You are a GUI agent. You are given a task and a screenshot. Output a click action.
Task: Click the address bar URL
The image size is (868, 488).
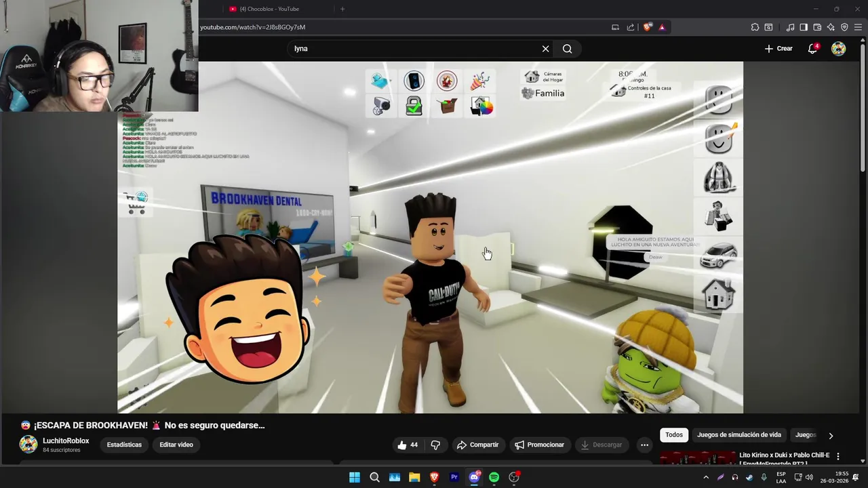click(253, 27)
